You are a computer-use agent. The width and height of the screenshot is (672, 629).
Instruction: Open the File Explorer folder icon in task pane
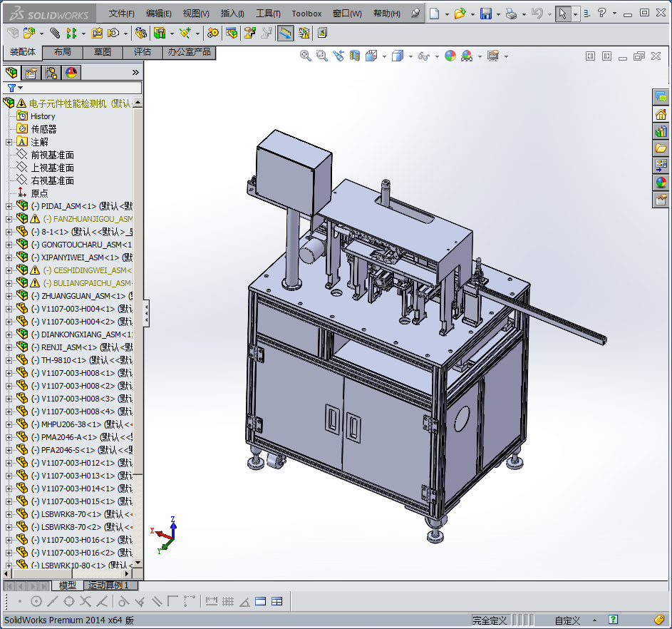coord(661,148)
